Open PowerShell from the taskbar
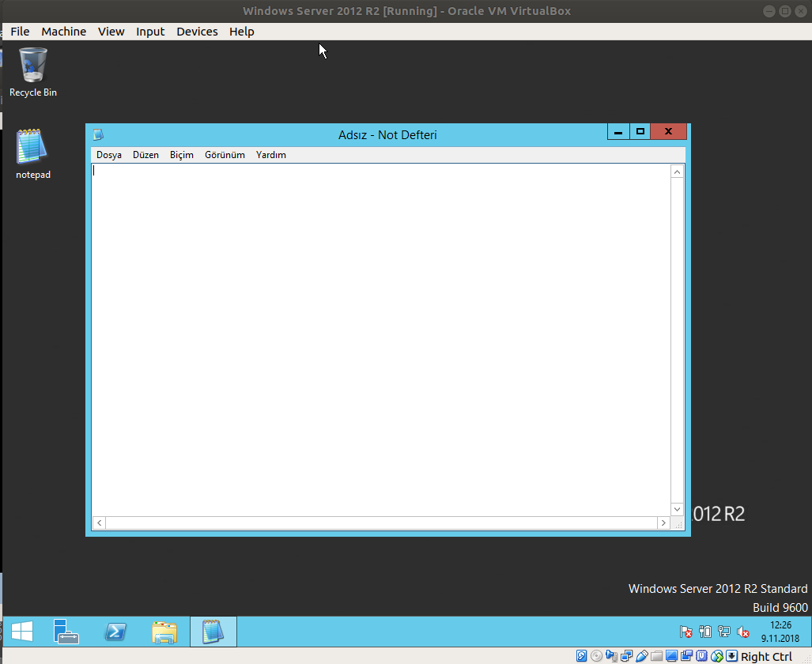 pos(115,632)
